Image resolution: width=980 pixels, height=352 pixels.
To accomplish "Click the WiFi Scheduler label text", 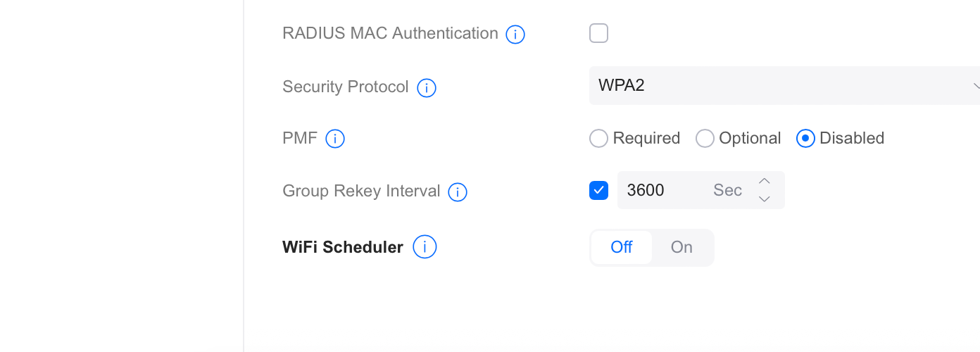I will [343, 247].
